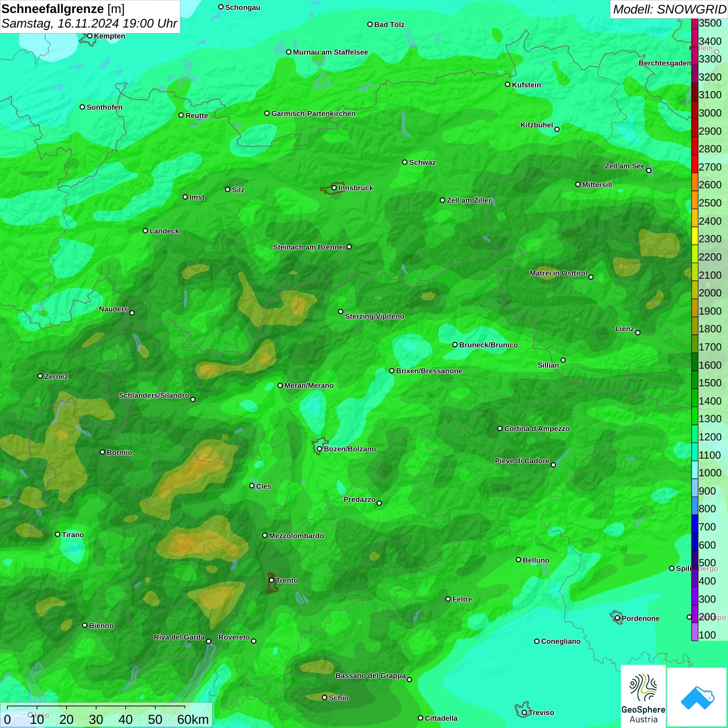This screenshot has width=728, height=728.
Task: Click the Trento city marker
Action: 271,580
